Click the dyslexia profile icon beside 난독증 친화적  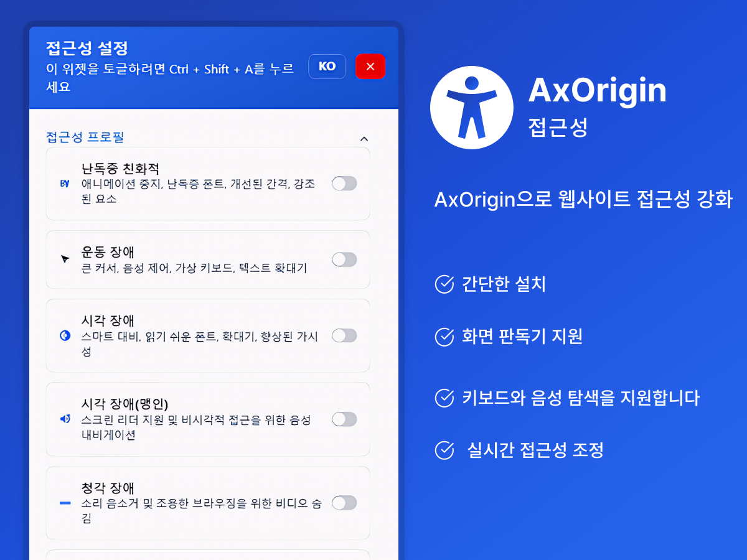64,184
